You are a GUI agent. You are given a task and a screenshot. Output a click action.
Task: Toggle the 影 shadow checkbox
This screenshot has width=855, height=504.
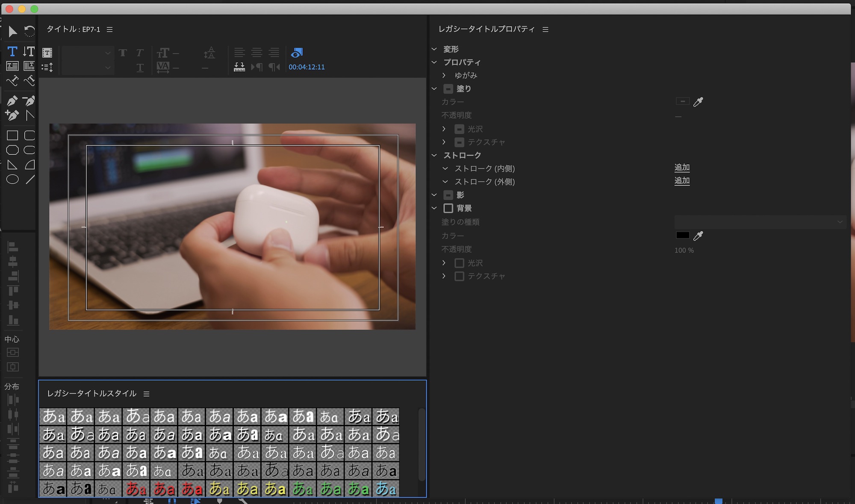(448, 195)
